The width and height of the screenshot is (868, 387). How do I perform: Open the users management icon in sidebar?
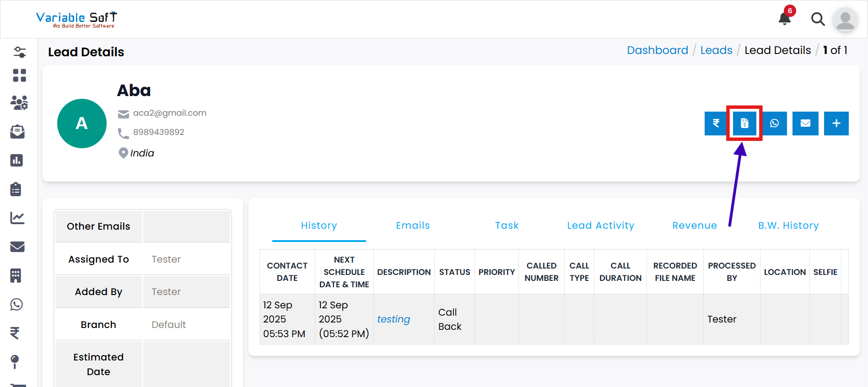[x=19, y=103]
